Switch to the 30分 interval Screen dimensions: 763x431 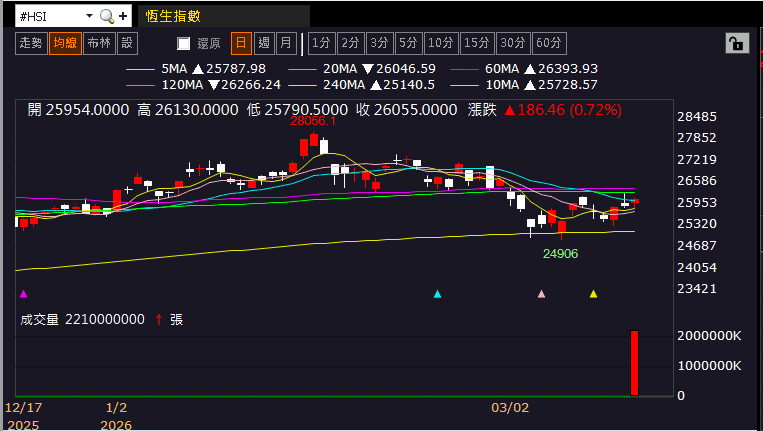pos(513,43)
